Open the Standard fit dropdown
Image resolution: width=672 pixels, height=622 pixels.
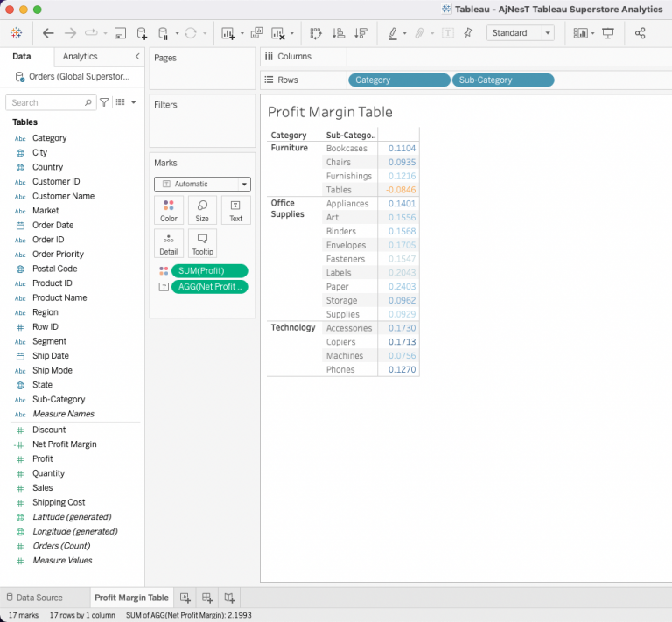pos(521,33)
